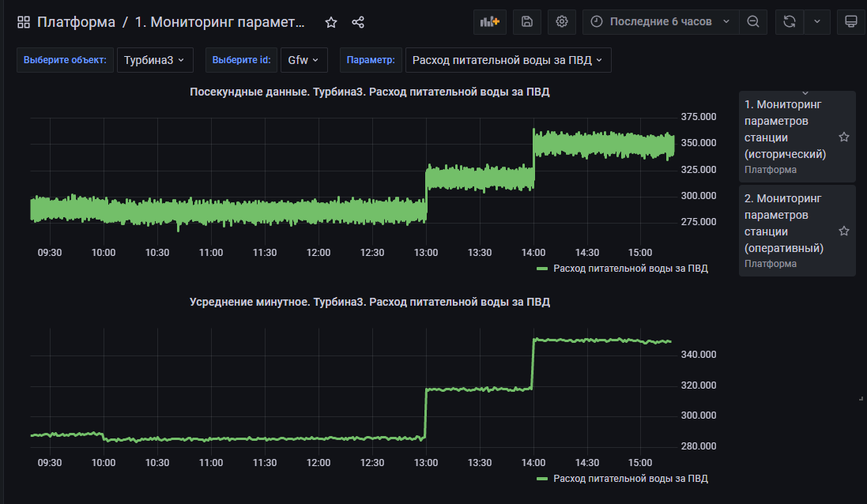This screenshot has height=504, width=867.
Task: Click the dashboards grid icon next to Платформа
Action: coord(23,22)
